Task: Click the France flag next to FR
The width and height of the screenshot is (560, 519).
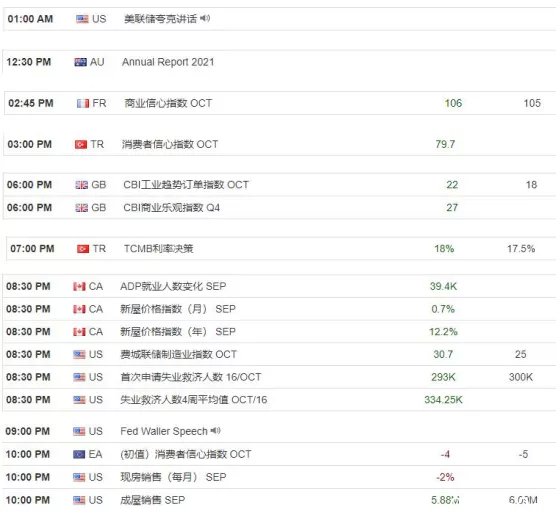Action: (83, 103)
